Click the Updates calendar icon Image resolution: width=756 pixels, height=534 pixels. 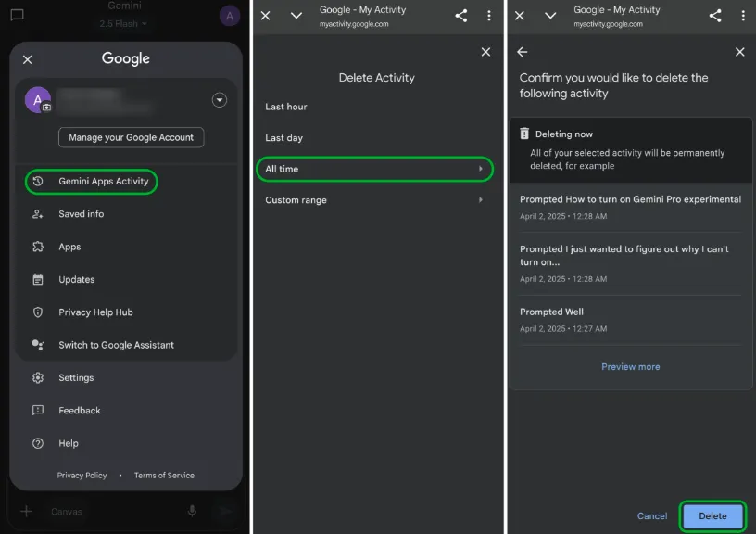tap(38, 279)
